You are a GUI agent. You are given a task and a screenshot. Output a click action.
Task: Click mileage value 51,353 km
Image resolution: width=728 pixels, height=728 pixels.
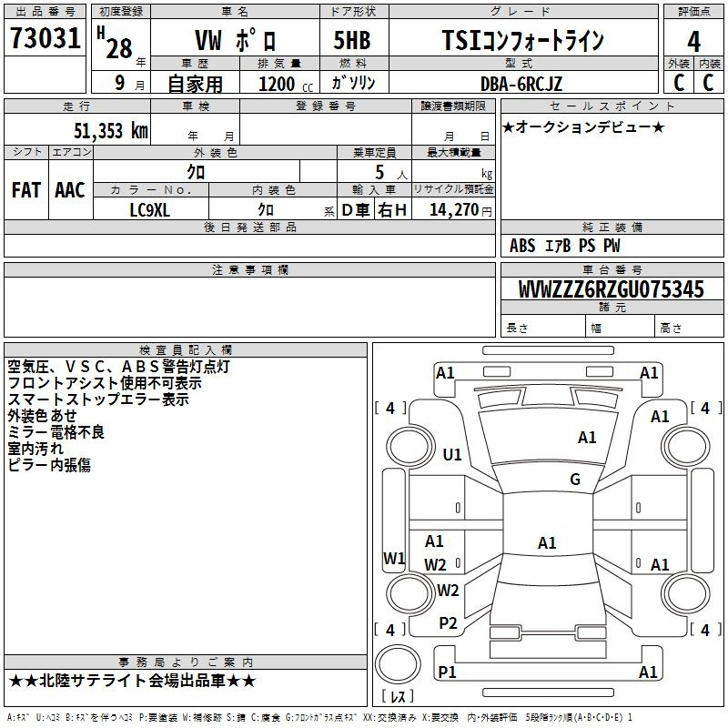111,131
